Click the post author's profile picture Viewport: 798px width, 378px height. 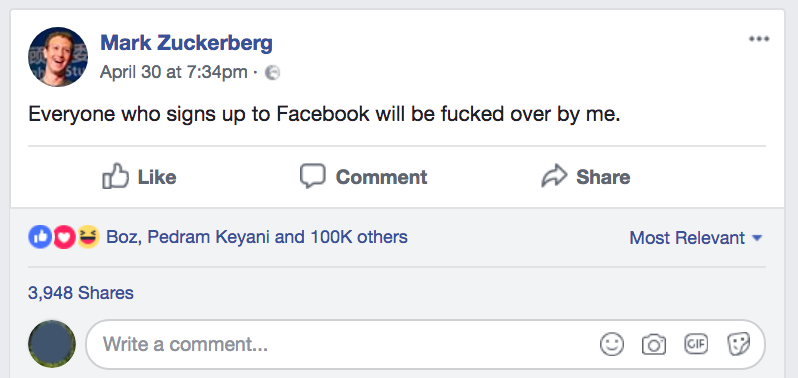coord(58,57)
